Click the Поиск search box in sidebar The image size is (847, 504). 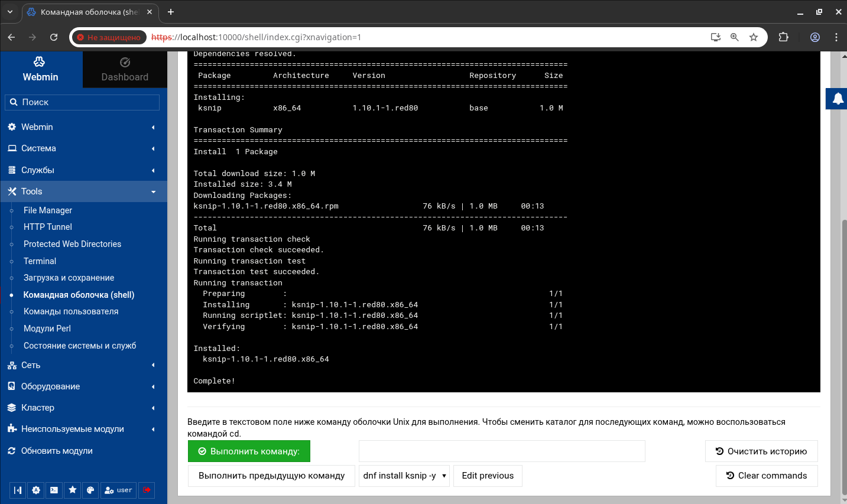83,102
